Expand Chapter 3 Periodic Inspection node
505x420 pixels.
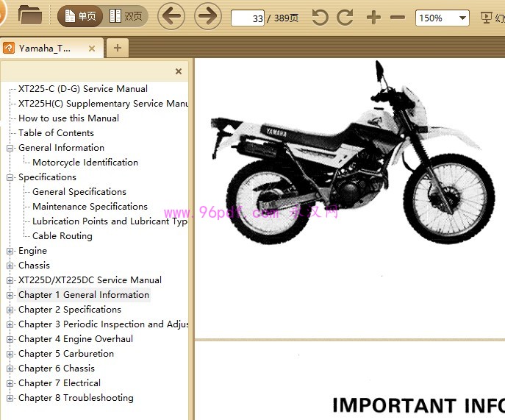[10, 324]
